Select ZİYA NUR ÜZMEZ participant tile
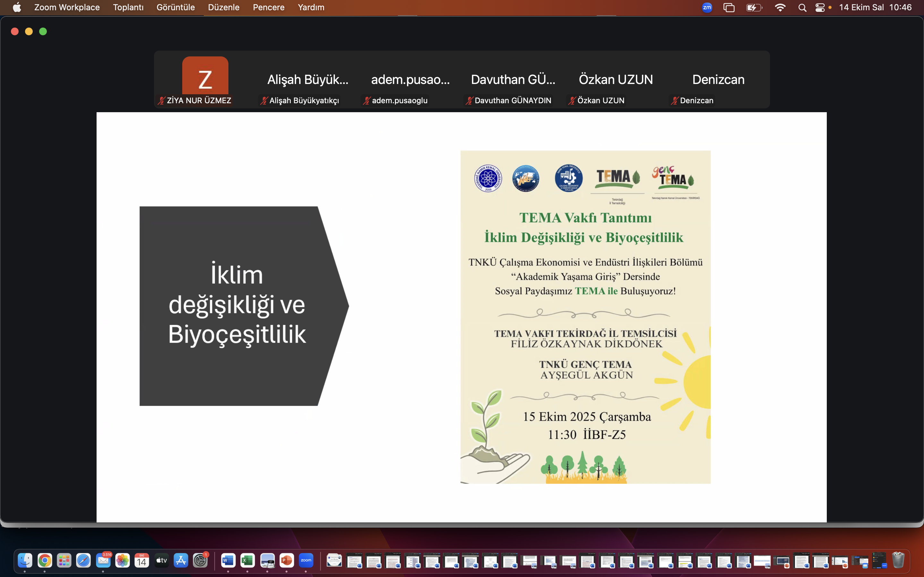Image resolution: width=924 pixels, height=577 pixels. (205, 79)
